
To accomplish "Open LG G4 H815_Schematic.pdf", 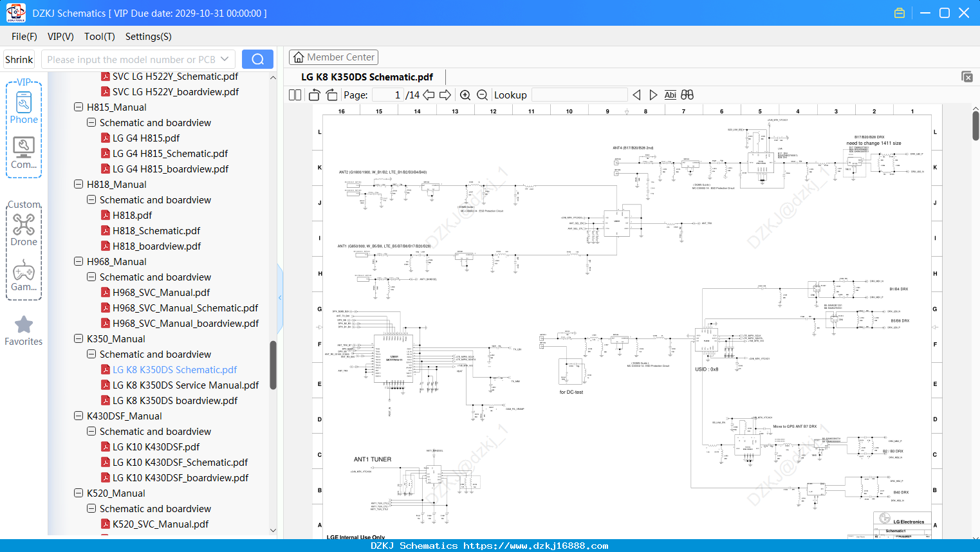I will click(170, 154).
